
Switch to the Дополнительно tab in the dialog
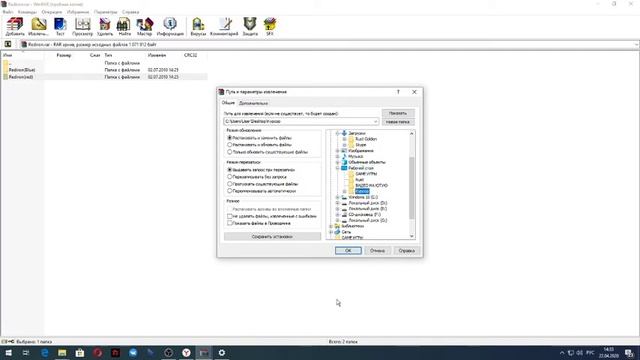tap(253, 103)
